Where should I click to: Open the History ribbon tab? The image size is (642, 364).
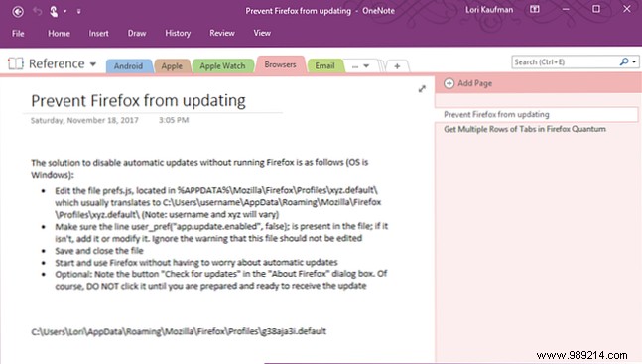tap(178, 33)
